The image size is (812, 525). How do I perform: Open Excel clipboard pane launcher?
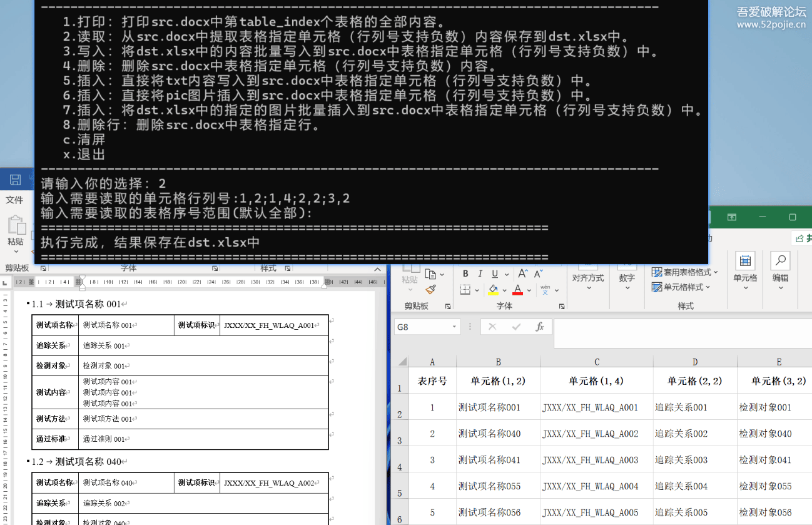pos(448,307)
